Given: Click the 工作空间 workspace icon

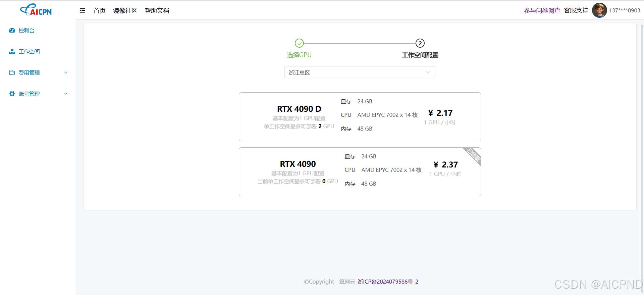Looking at the screenshot, I should pos(12,51).
